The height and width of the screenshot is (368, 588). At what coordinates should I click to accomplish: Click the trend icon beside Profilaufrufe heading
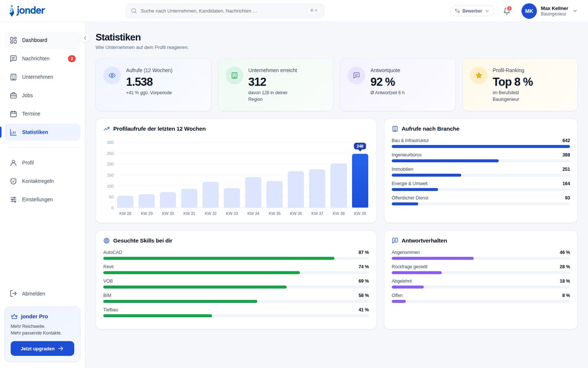(107, 129)
